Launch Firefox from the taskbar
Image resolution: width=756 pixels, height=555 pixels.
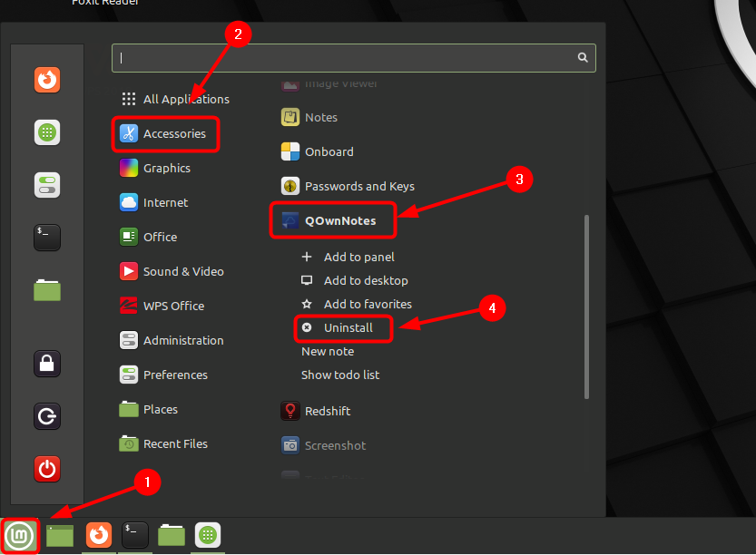coord(99,535)
